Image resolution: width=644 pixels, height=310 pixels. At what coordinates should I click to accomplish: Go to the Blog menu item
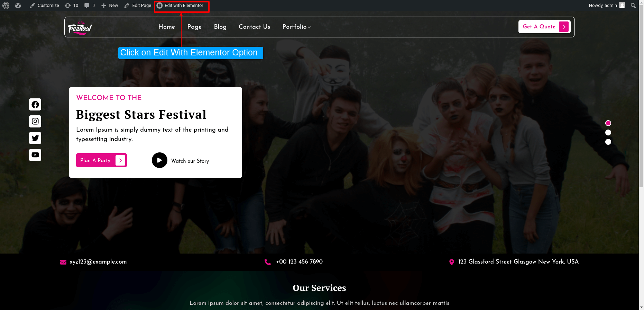tap(220, 27)
